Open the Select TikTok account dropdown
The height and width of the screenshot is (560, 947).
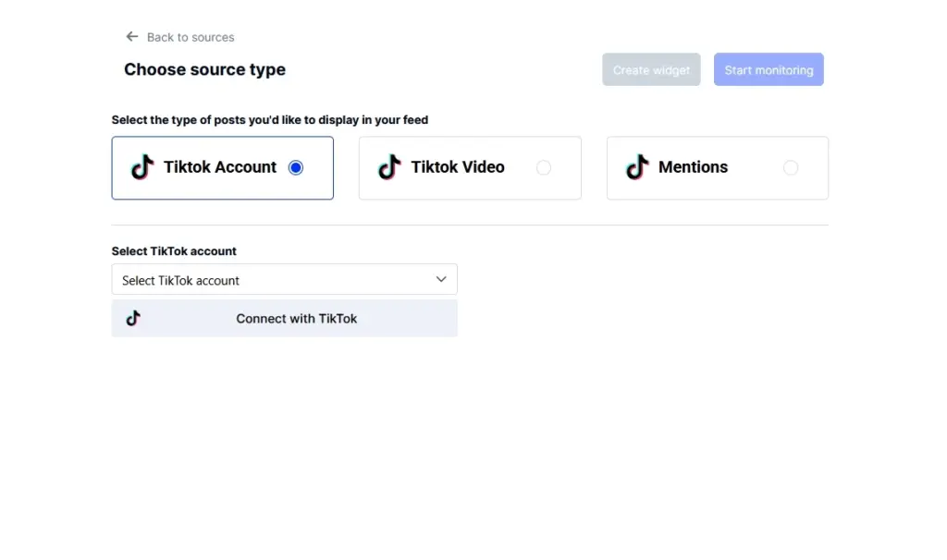pyautogui.click(x=285, y=279)
